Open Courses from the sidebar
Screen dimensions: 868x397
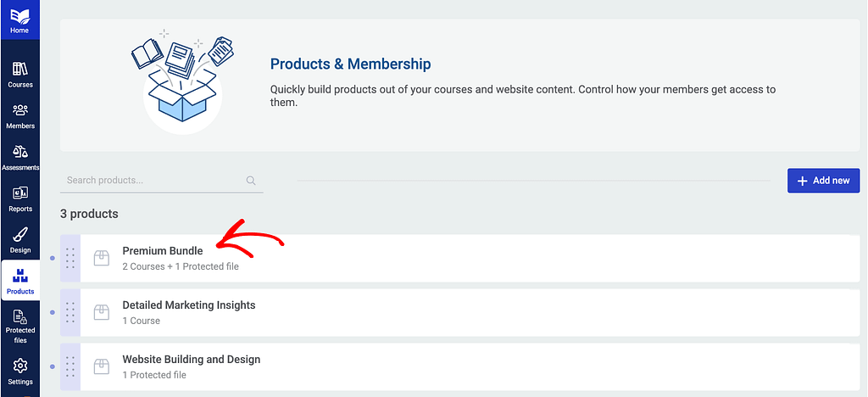19,75
